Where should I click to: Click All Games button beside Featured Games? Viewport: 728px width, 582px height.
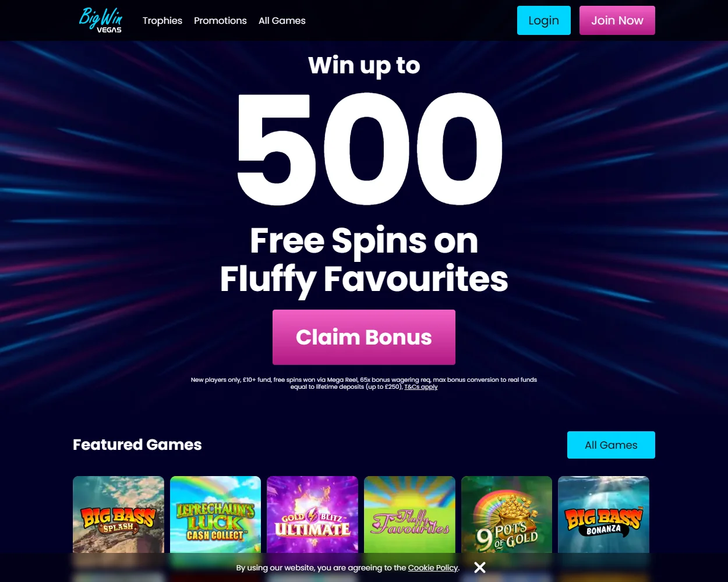[611, 445]
